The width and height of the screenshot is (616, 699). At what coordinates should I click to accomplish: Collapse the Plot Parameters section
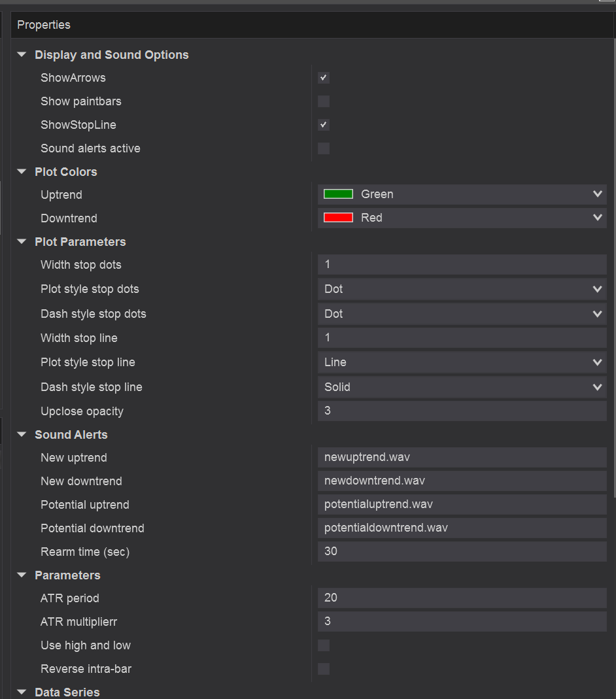coord(22,242)
